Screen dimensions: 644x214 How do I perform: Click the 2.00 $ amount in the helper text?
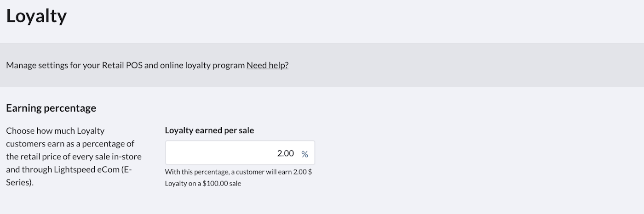tap(303, 172)
